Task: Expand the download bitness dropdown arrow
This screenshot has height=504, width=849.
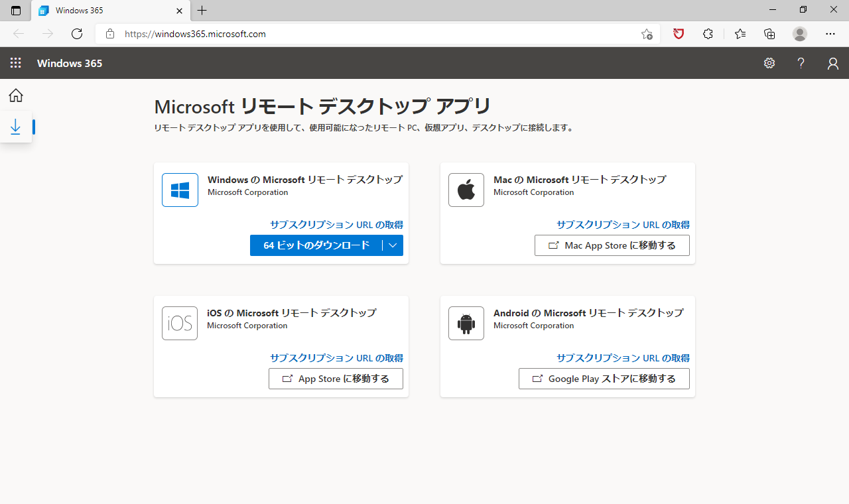Action: [393, 245]
